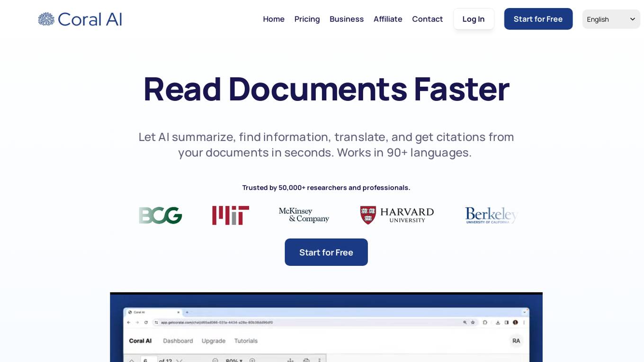Click the three-dot browser menu in demo preview
This screenshot has height=362, width=644.
tap(524, 322)
